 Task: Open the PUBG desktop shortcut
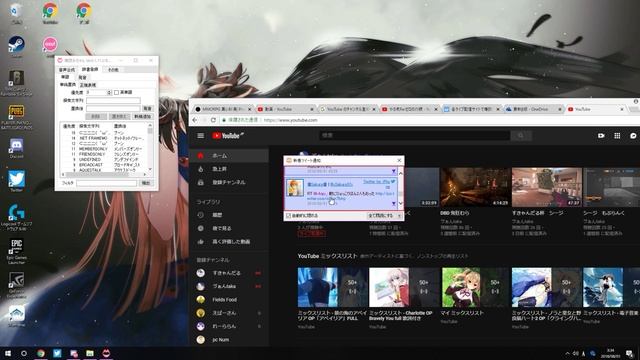click(x=16, y=116)
